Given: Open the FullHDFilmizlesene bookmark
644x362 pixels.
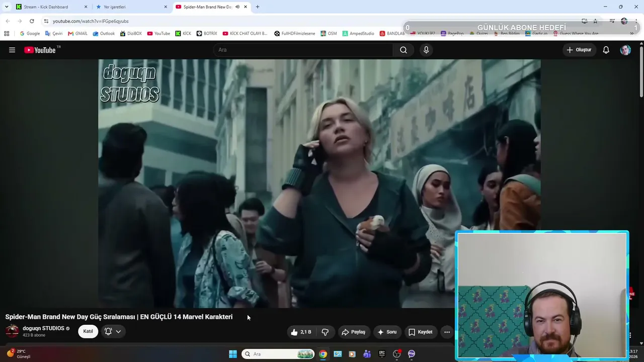Looking at the screenshot, I should coord(295,34).
